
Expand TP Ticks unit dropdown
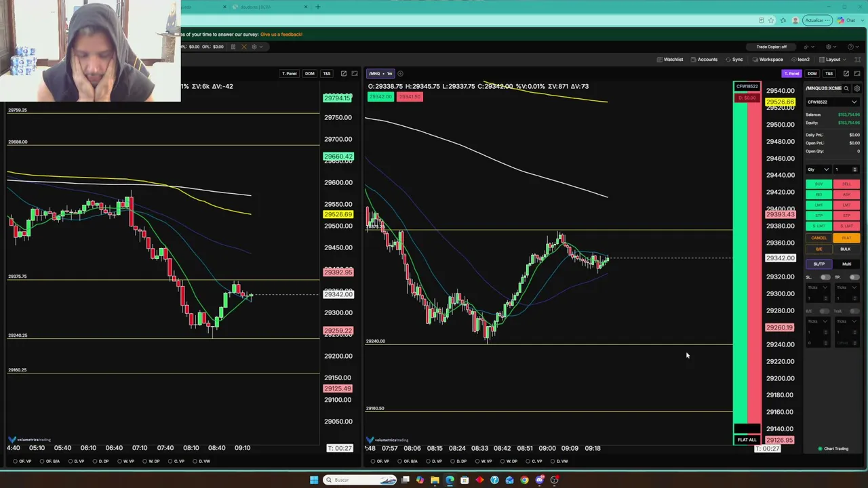point(846,287)
